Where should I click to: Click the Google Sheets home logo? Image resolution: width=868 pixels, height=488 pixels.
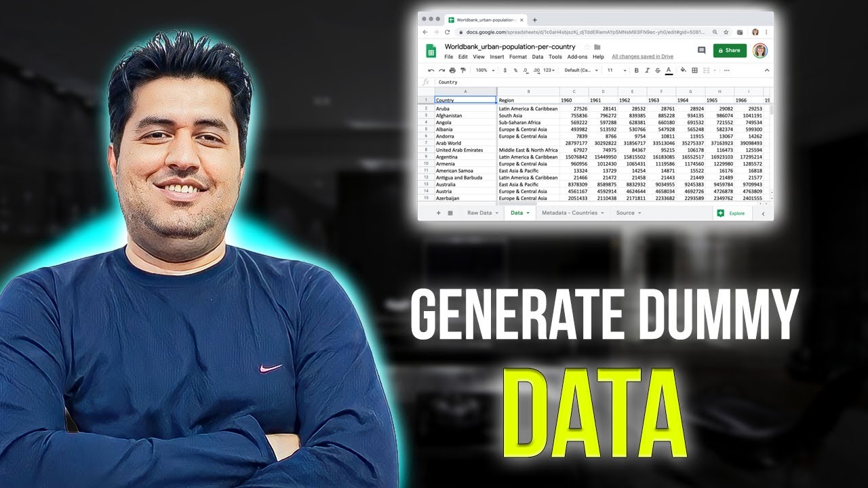pyautogui.click(x=431, y=51)
